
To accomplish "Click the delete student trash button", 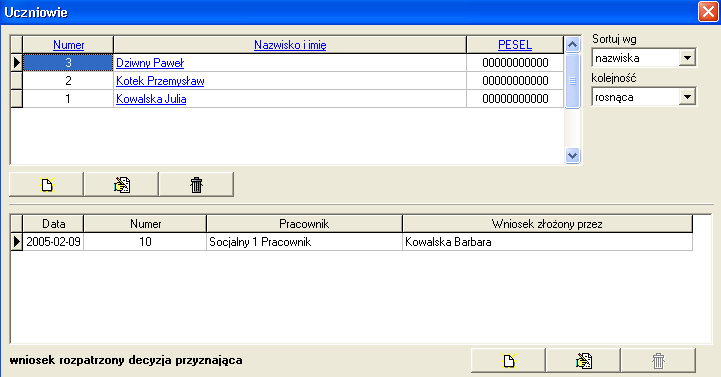I will (x=196, y=185).
